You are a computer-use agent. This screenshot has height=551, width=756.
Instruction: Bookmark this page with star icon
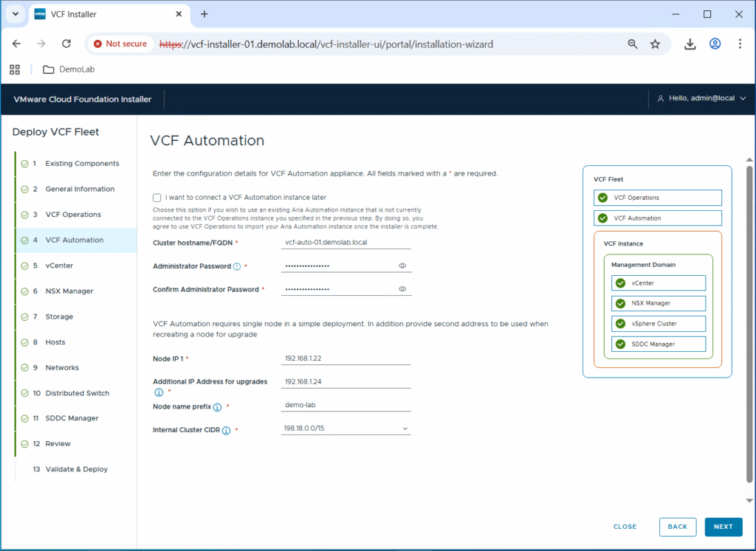(x=655, y=44)
